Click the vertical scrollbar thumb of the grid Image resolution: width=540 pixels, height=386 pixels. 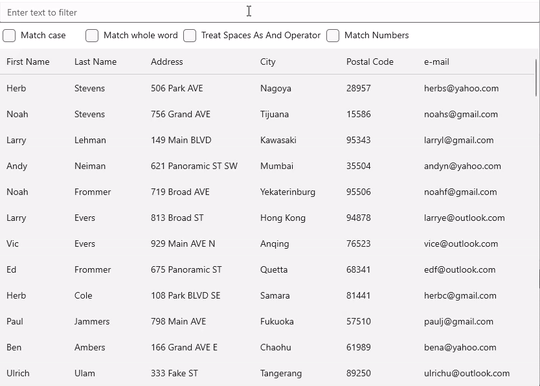point(536,78)
